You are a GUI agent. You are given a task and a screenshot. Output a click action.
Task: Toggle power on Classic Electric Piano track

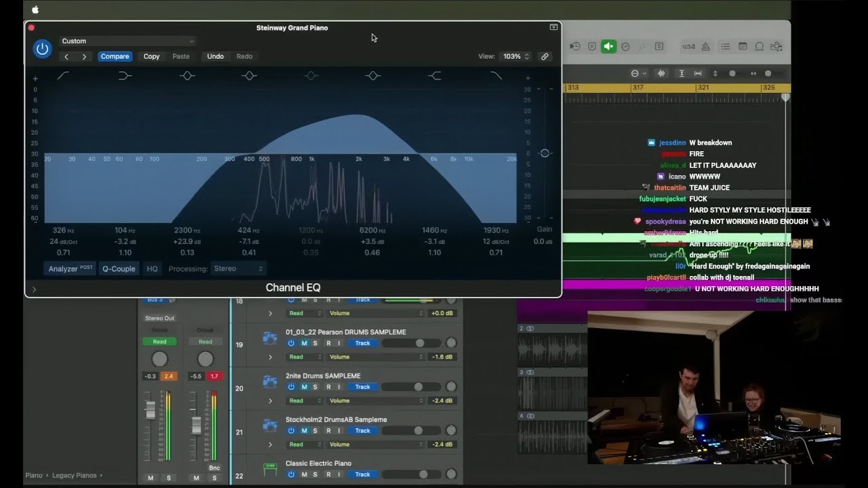(291, 474)
